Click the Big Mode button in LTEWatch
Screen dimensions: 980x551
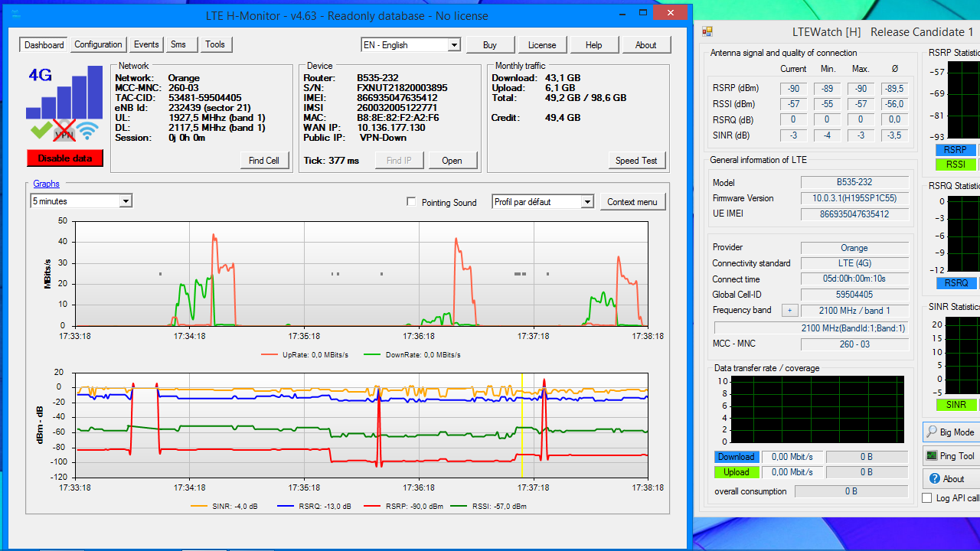click(x=952, y=432)
